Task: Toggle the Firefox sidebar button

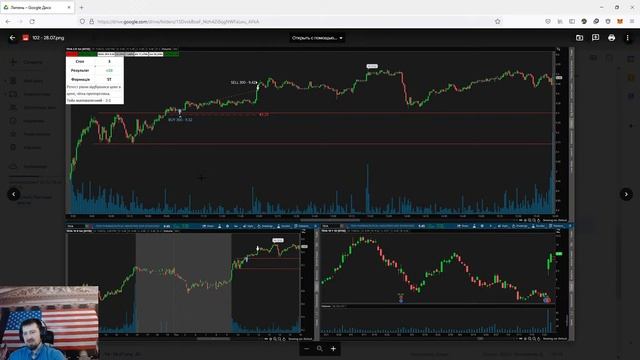Action: [x=572, y=21]
